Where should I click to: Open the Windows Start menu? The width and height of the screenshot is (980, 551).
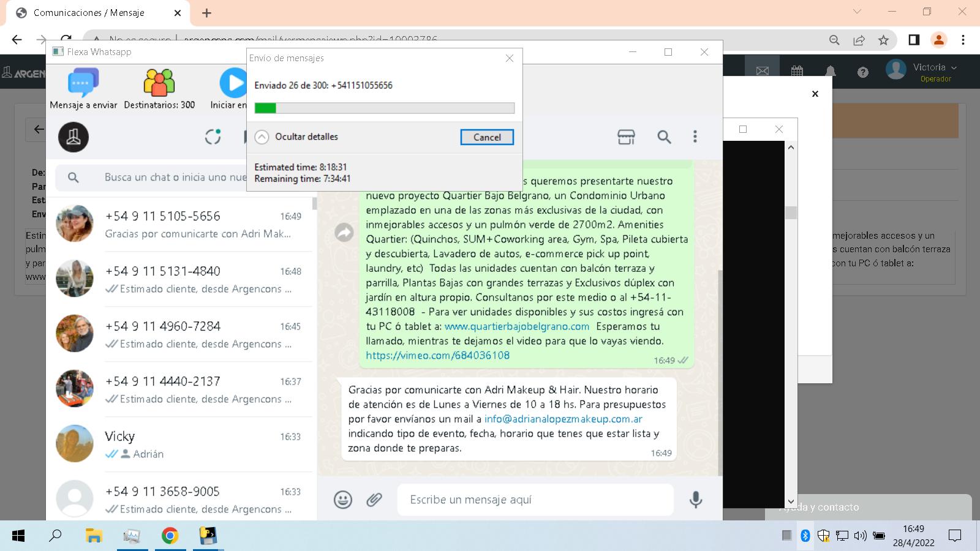point(18,536)
